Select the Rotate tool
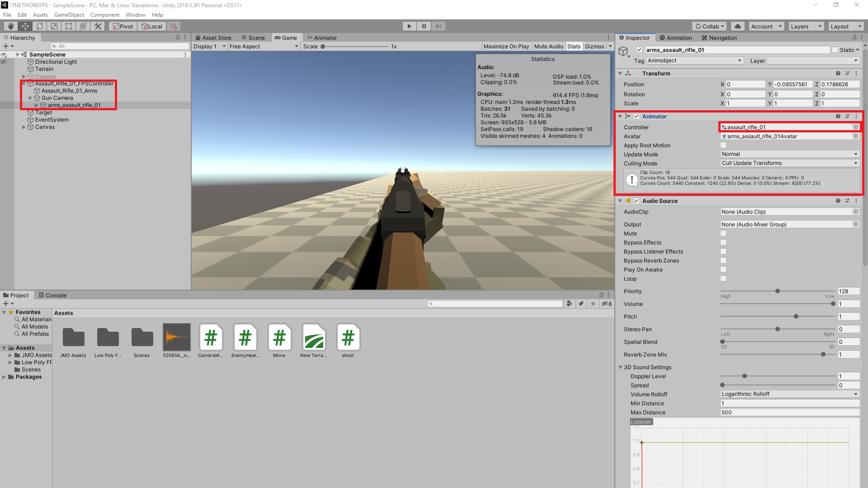 pos(40,26)
